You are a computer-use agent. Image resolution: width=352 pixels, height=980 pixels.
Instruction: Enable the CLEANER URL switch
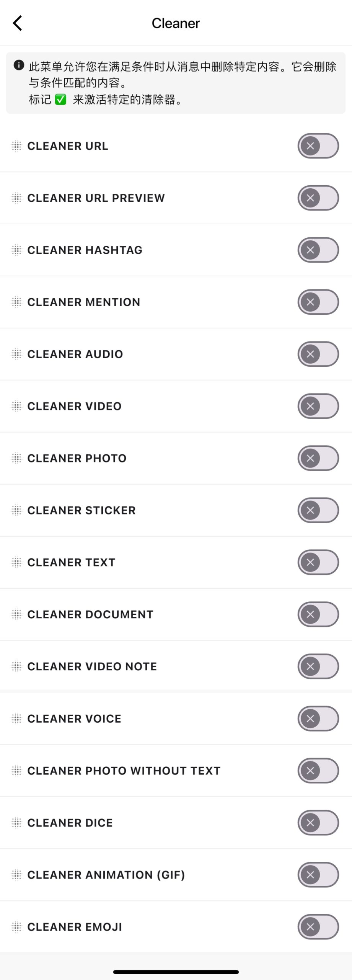[x=318, y=146]
